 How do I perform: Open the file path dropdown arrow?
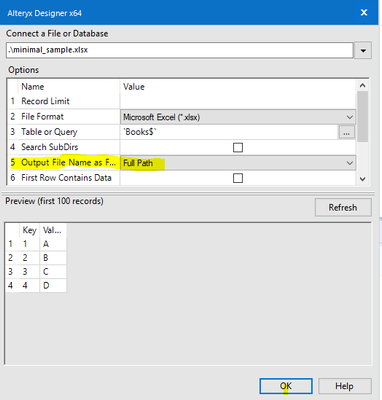point(363,51)
